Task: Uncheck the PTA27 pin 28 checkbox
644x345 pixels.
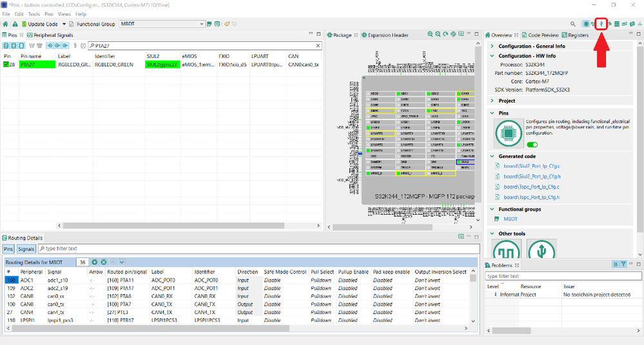Action: click(x=6, y=64)
